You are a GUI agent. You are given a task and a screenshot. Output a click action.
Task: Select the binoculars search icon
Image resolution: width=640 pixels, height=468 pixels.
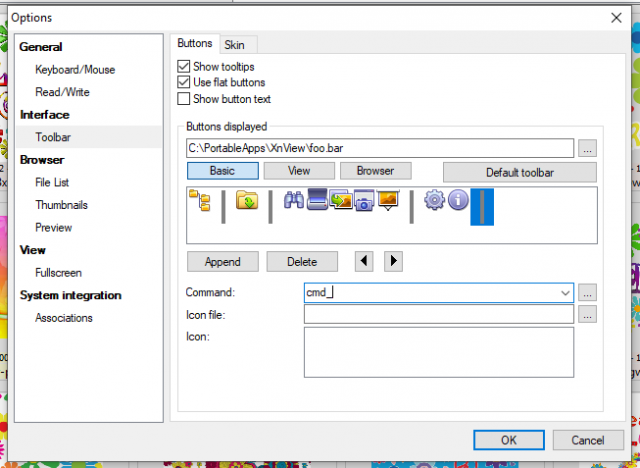click(294, 200)
